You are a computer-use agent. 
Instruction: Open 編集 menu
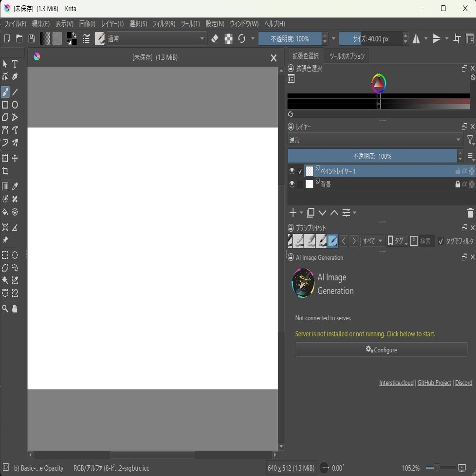[x=41, y=24]
